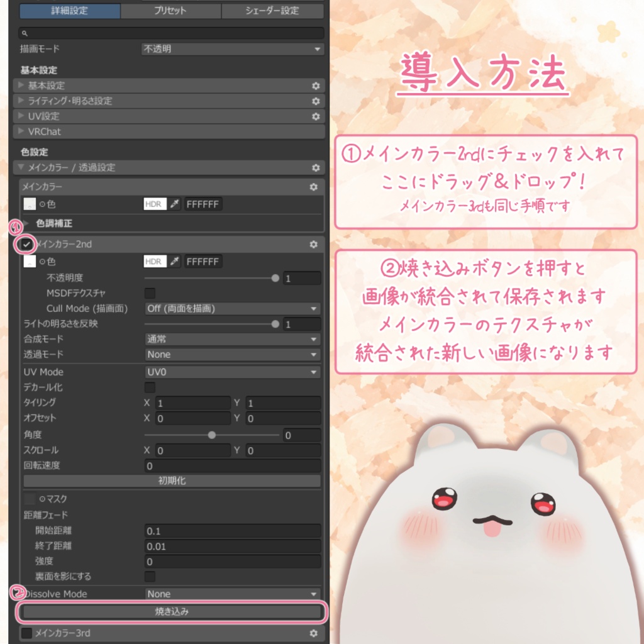Click メインカラー2nd HDR color field
The width and height of the screenshot is (644, 644).
point(155,261)
